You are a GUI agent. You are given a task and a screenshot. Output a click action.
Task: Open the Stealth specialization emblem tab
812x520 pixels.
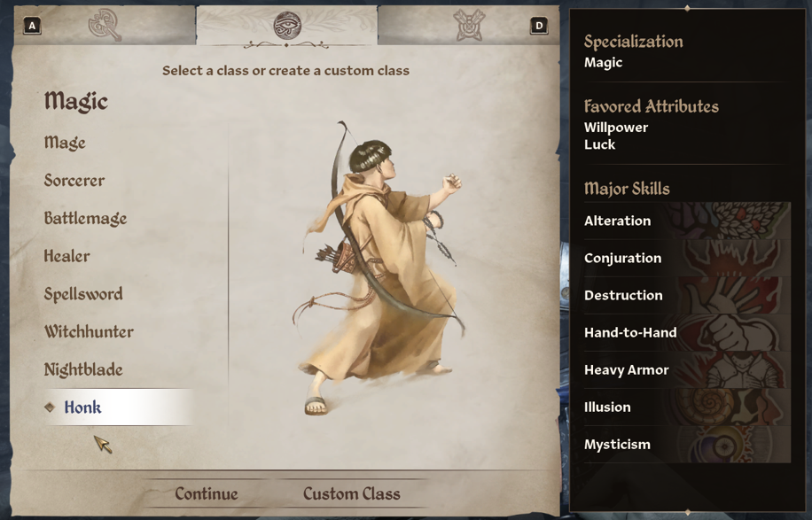[x=470, y=25]
